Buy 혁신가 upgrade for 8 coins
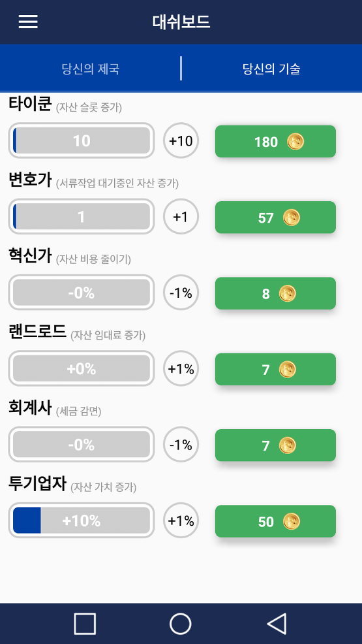 point(275,293)
